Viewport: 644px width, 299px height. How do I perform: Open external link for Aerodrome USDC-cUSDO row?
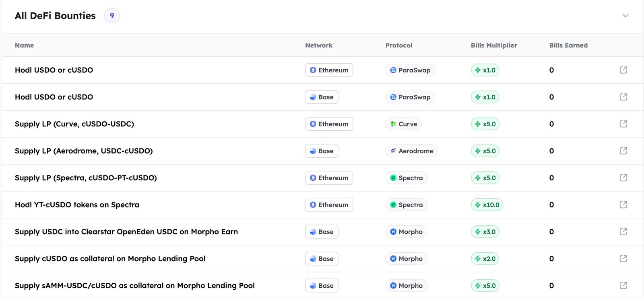623,151
